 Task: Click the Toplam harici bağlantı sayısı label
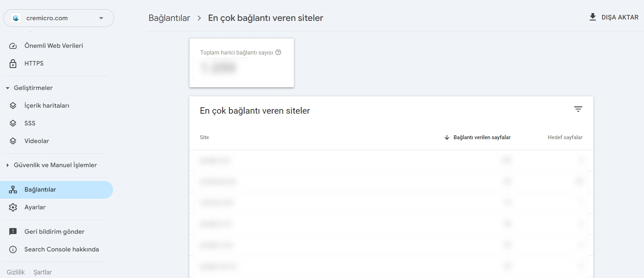click(x=236, y=52)
